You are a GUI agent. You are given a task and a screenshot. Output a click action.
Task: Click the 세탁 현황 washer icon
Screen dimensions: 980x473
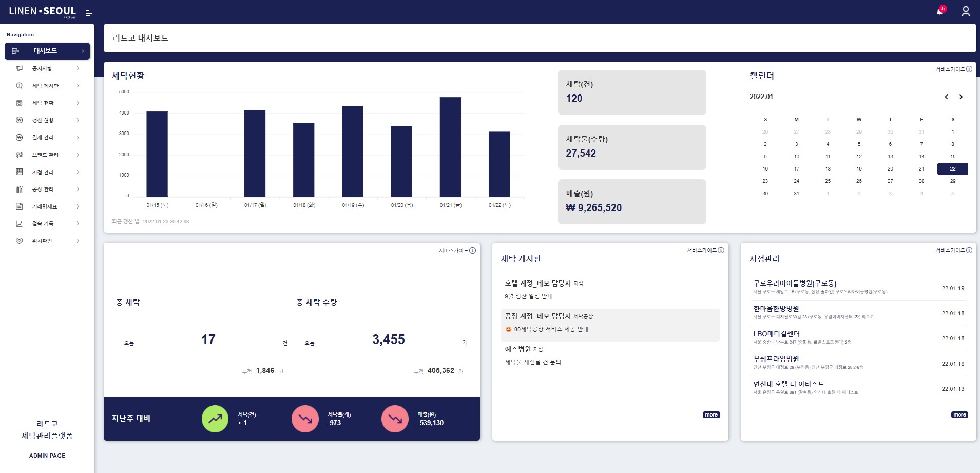(x=20, y=103)
